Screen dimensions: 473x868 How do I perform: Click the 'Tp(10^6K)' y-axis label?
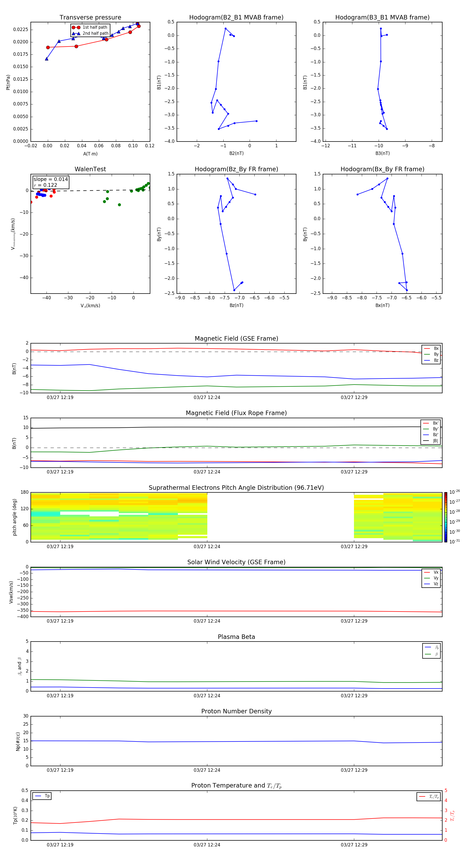(15, 815)
